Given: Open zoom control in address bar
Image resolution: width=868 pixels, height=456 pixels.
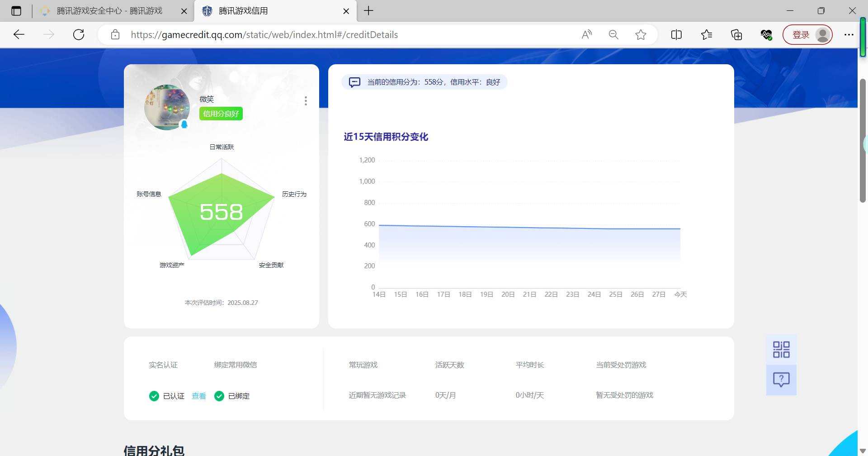Looking at the screenshot, I should coord(613,35).
